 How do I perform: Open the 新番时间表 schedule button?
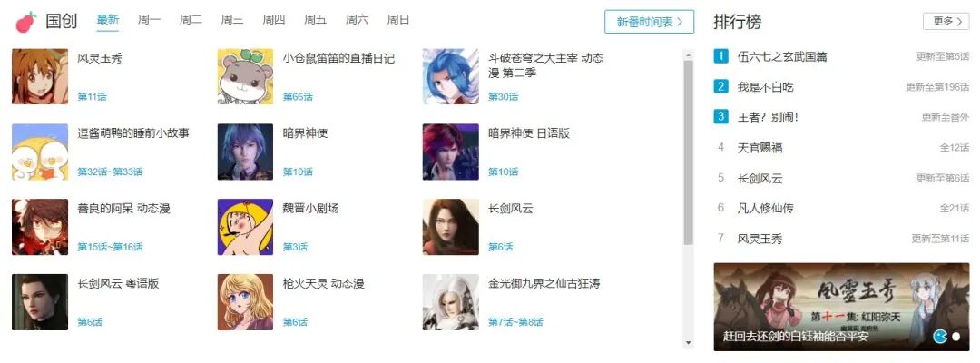click(x=650, y=22)
